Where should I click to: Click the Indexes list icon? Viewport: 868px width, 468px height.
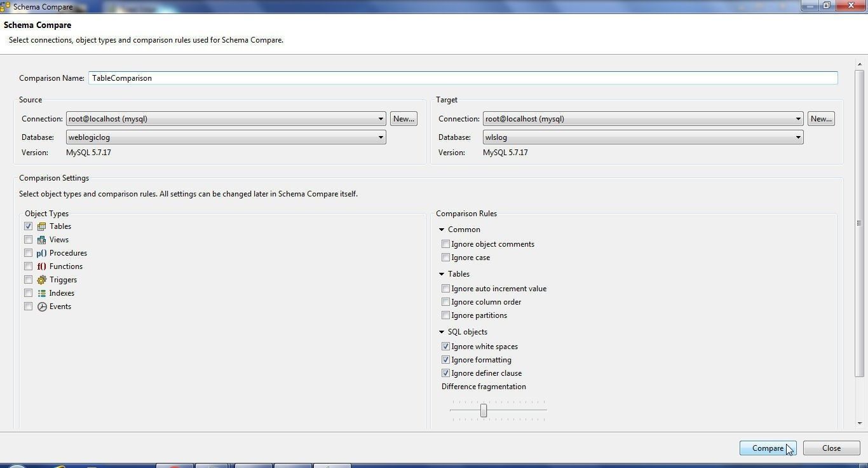(x=41, y=293)
